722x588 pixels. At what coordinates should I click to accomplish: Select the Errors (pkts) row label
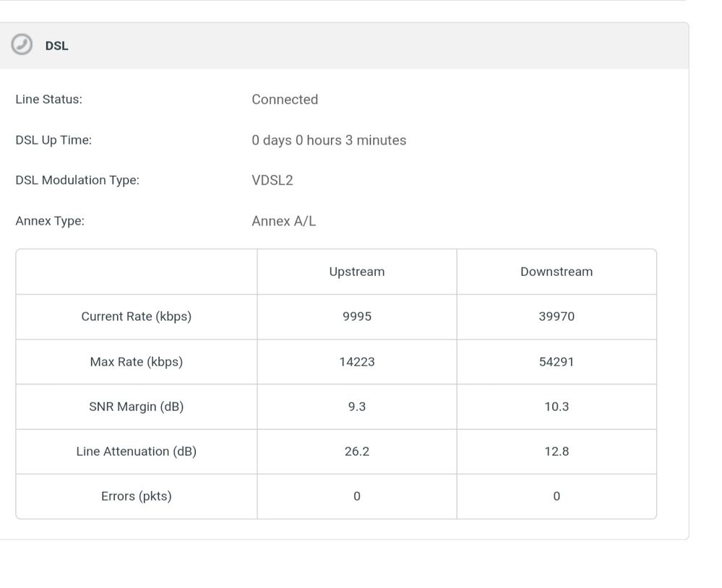(x=136, y=496)
